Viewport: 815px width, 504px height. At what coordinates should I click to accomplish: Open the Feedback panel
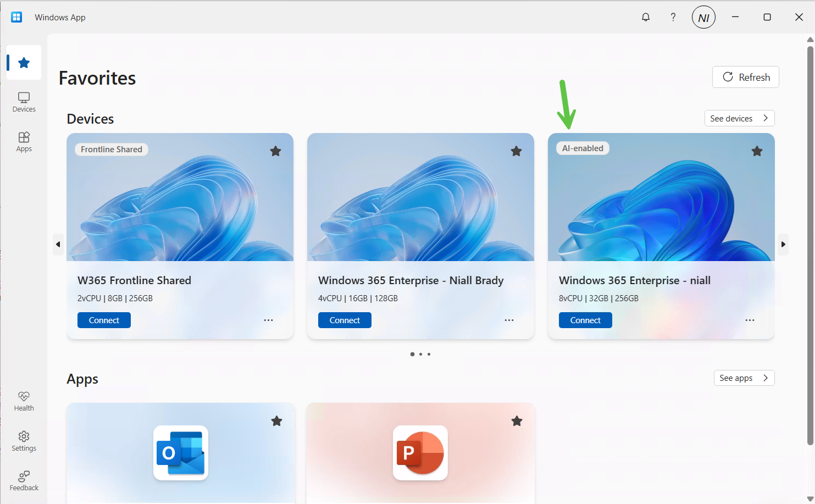click(x=24, y=479)
